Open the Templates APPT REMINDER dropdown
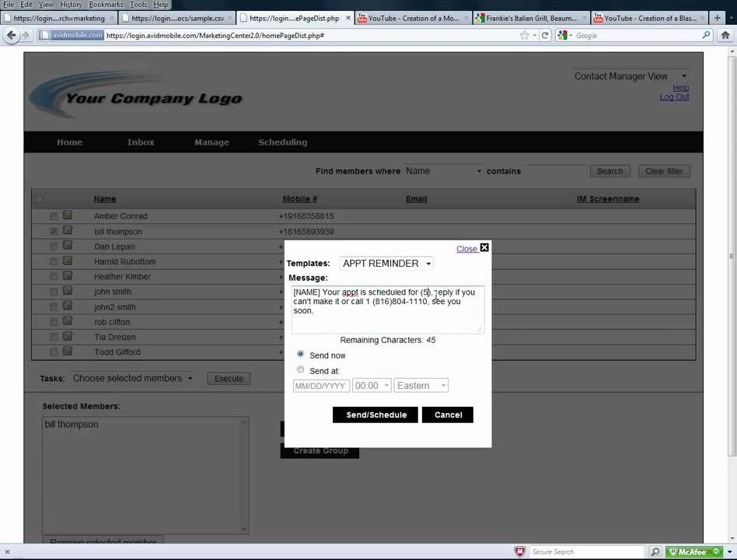 (386, 264)
